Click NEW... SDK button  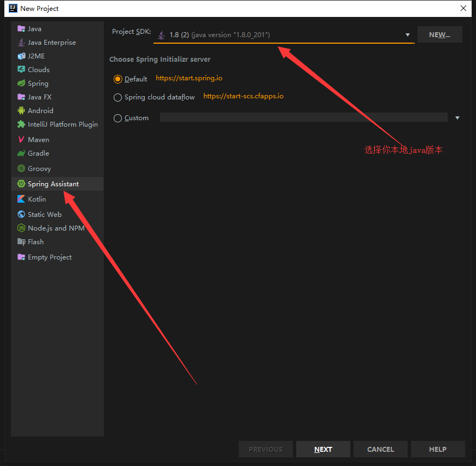point(439,34)
